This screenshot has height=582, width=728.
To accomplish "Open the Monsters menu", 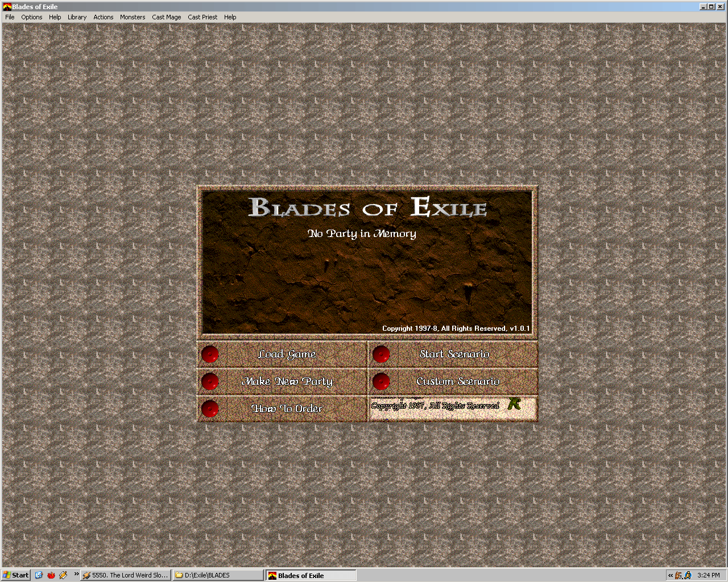I will pos(133,17).
